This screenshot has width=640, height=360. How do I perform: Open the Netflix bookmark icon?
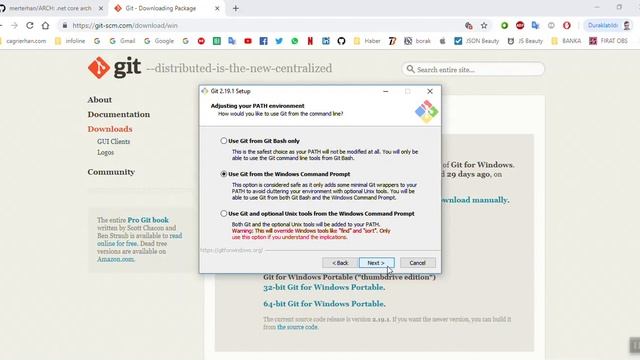310,41
